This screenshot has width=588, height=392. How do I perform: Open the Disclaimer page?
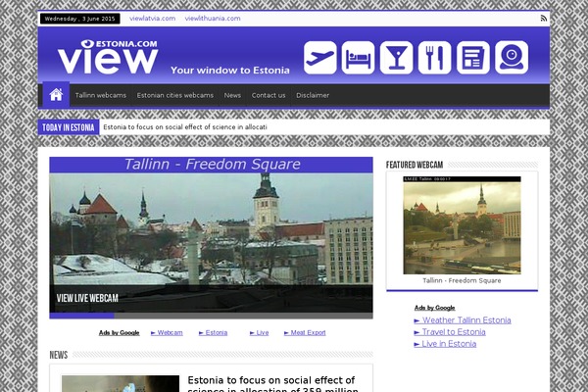(x=313, y=95)
